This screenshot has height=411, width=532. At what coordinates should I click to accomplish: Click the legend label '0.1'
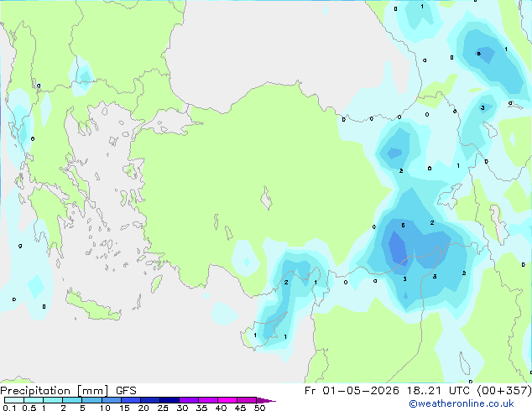point(9,408)
